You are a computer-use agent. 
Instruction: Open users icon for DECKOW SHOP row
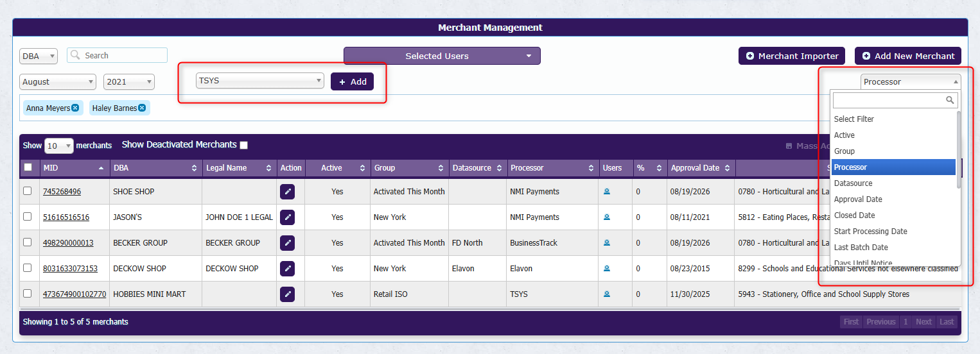607,269
